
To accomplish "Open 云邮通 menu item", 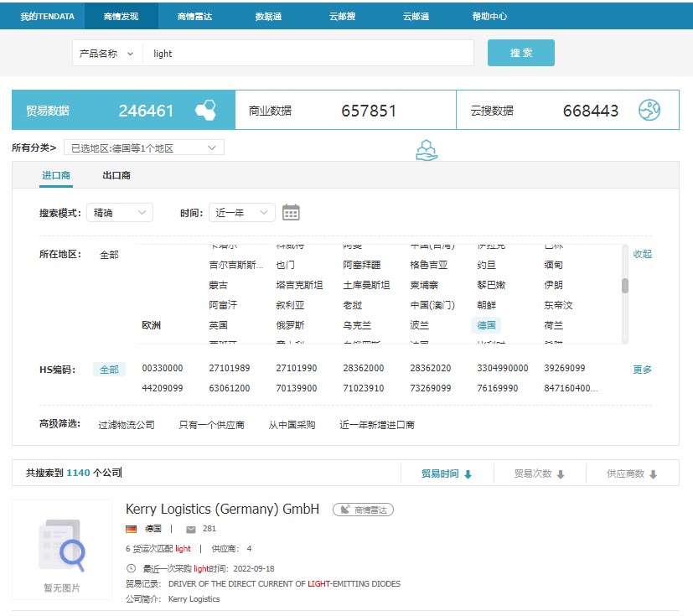I will (416, 17).
